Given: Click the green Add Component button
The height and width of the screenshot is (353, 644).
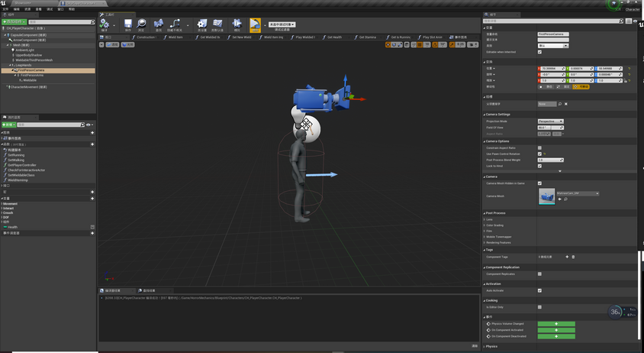Looking at the screenshot, I should 14,22.
